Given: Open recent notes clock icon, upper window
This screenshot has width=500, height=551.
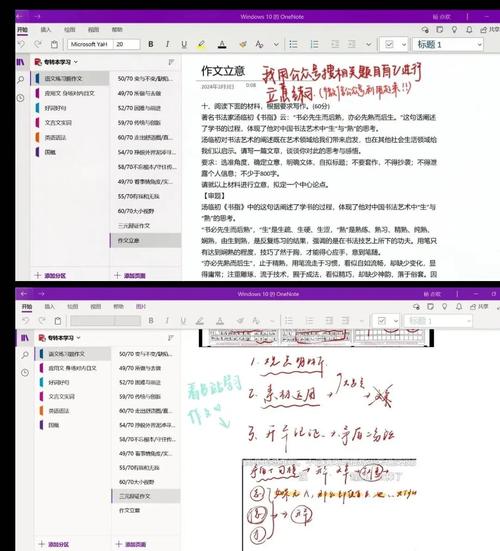Looking at the screenshot, I should [21, 98].
